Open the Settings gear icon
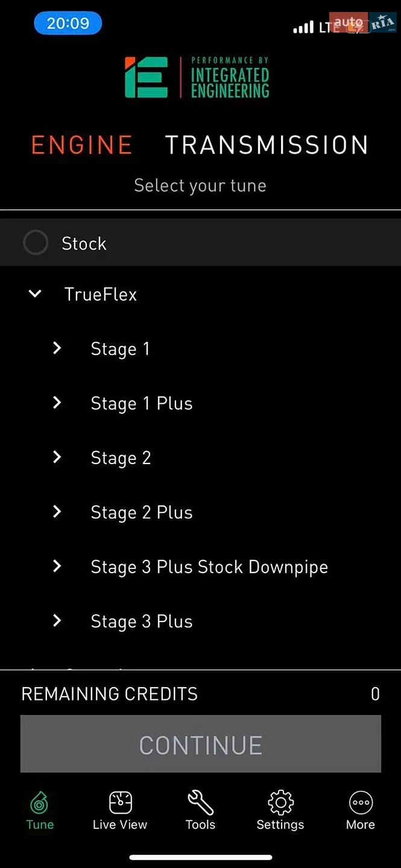Screen dimensions: 401x868 pos(280,803)
